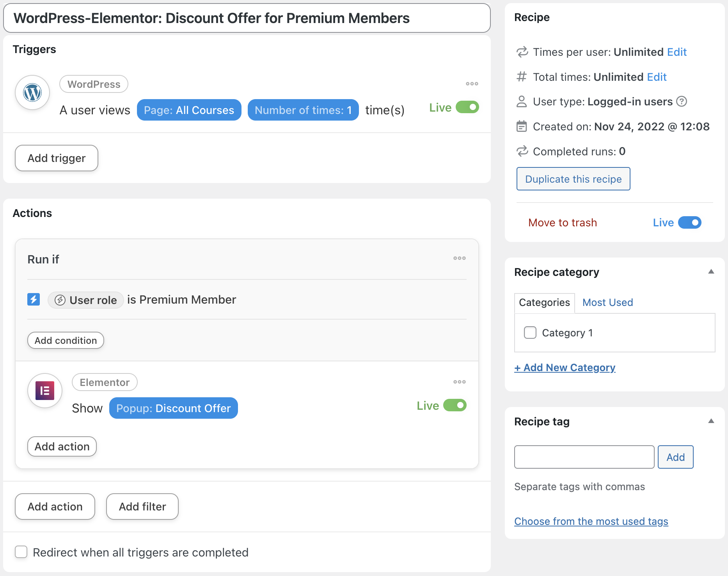Viewport: 728px width, 576px height.
Task: Toggle the Elementor action Live switch
Action: point(455,405)
